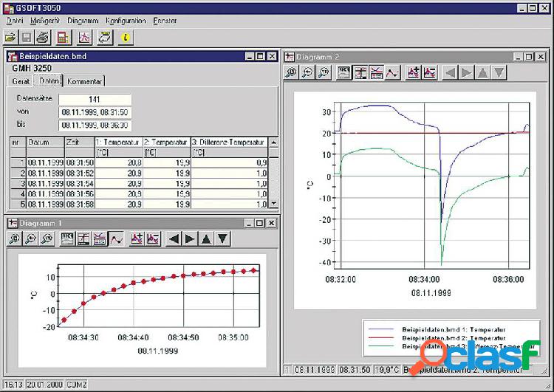This screenshot has height=392, width=554.
Task: Click the Datensätze field showing 141
Action: 95,99
